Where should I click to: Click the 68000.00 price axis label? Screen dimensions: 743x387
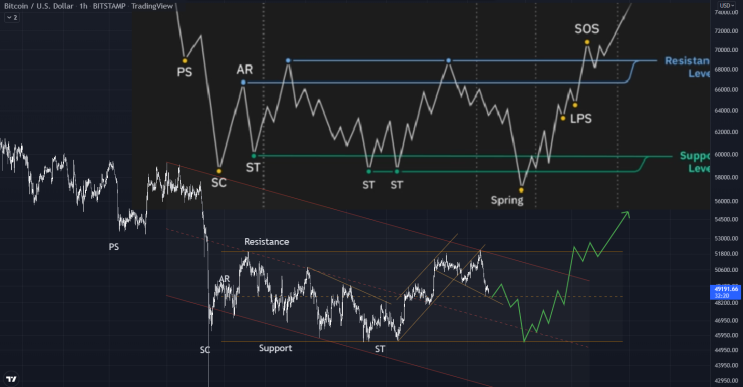(x=725, y=69)
